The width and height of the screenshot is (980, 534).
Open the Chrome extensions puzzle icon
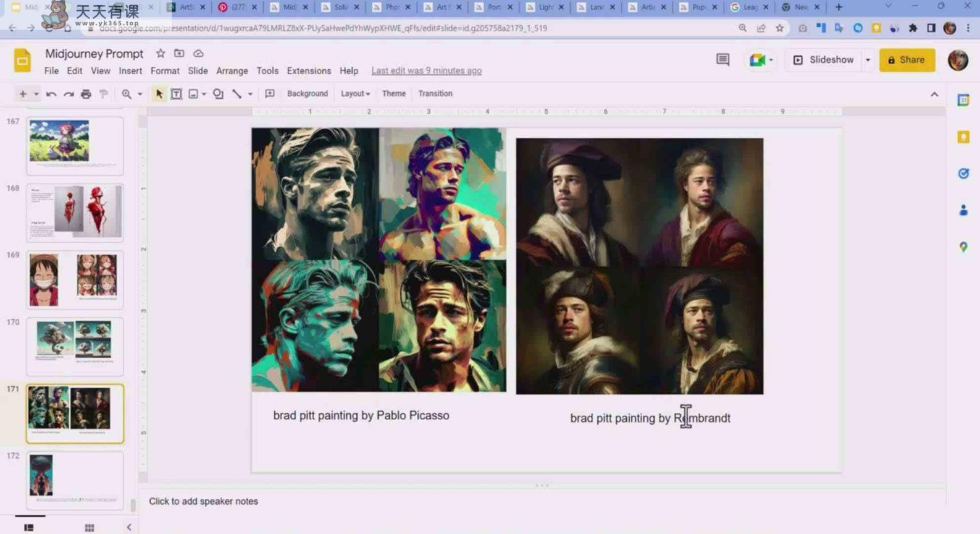pos(913,28)
